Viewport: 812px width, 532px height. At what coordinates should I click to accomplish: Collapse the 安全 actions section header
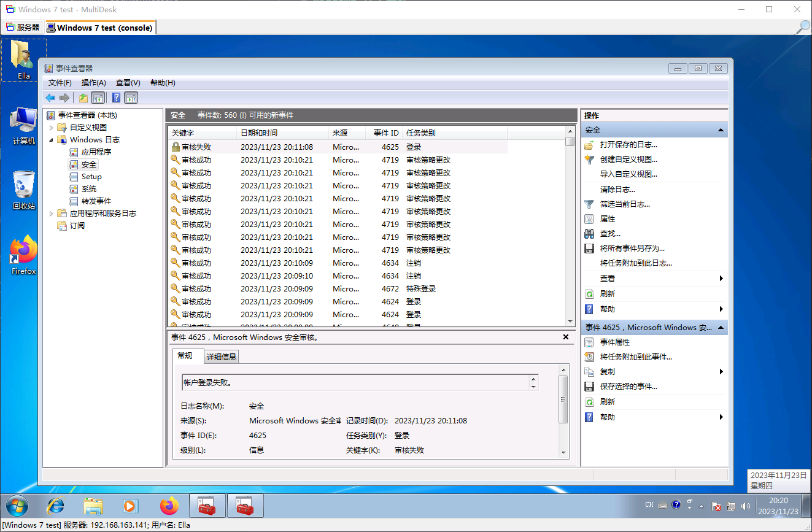pyautogui.click(x=721, y=130)
